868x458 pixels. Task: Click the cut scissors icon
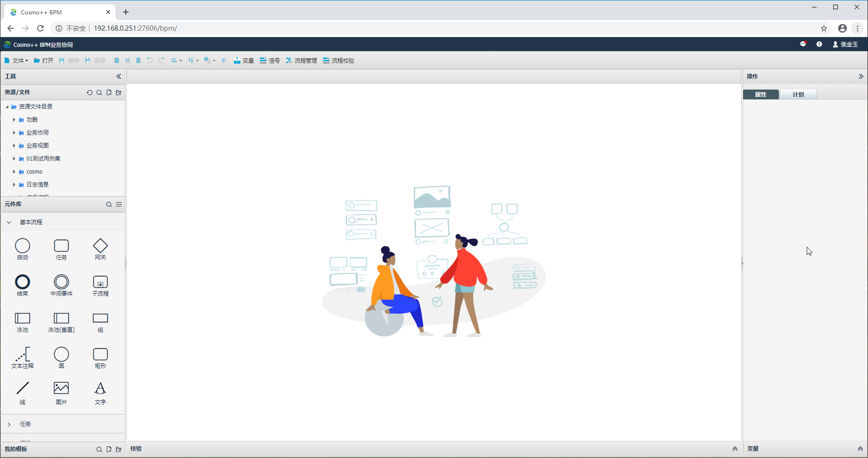(128, 60)
